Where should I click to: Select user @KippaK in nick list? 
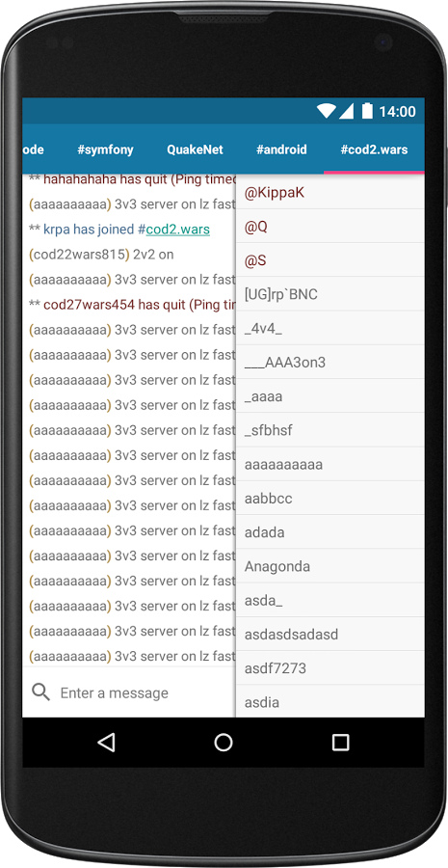330,193
